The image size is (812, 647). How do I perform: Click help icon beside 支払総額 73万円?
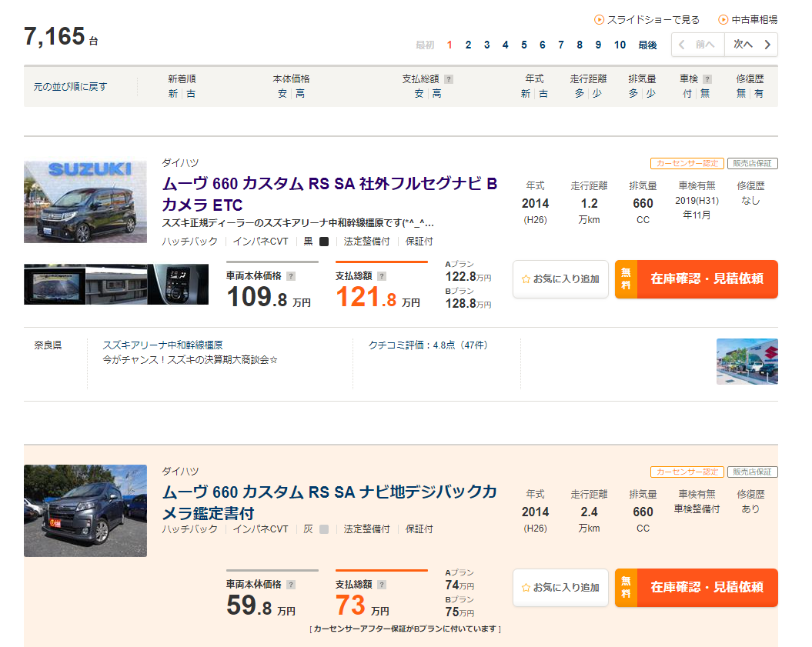point(382,585)
